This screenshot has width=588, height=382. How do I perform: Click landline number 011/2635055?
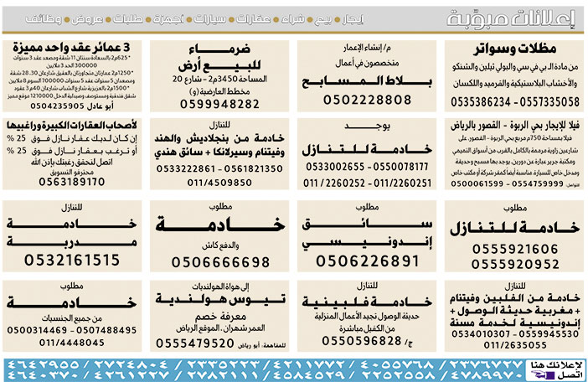click(x=515, y=345)
